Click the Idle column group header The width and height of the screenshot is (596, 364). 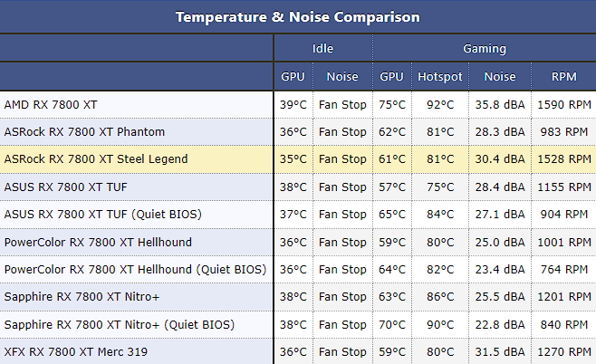click(322, 48)
